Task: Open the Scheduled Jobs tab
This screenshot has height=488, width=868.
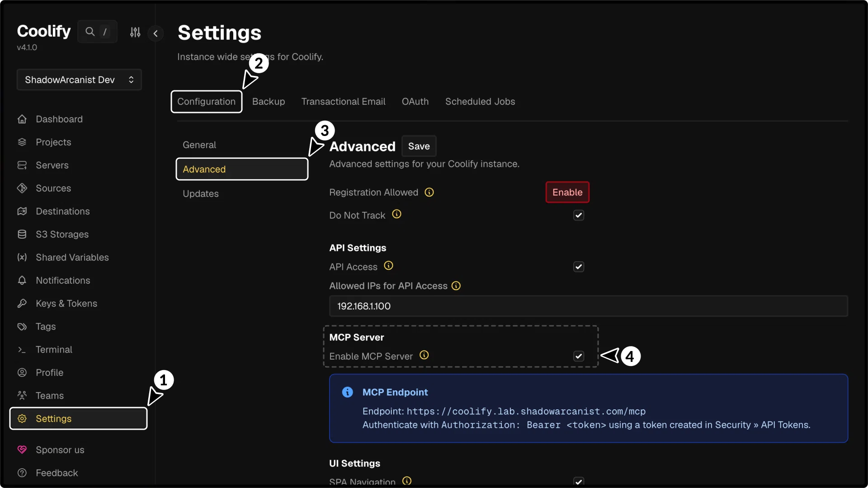Action: point(480,102)
